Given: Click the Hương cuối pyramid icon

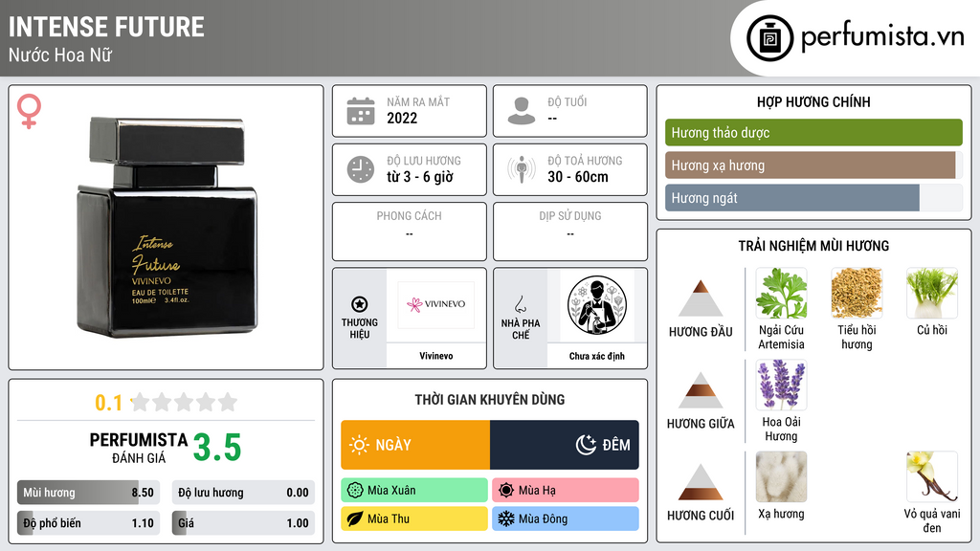Looking at the screenshot, I should coord(701,482).
